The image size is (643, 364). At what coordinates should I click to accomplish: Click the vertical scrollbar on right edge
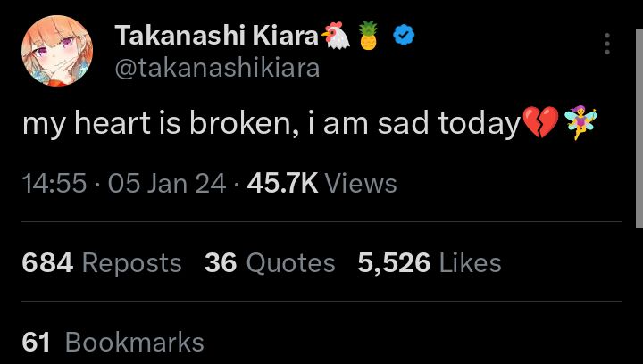[x=639, y=128]
